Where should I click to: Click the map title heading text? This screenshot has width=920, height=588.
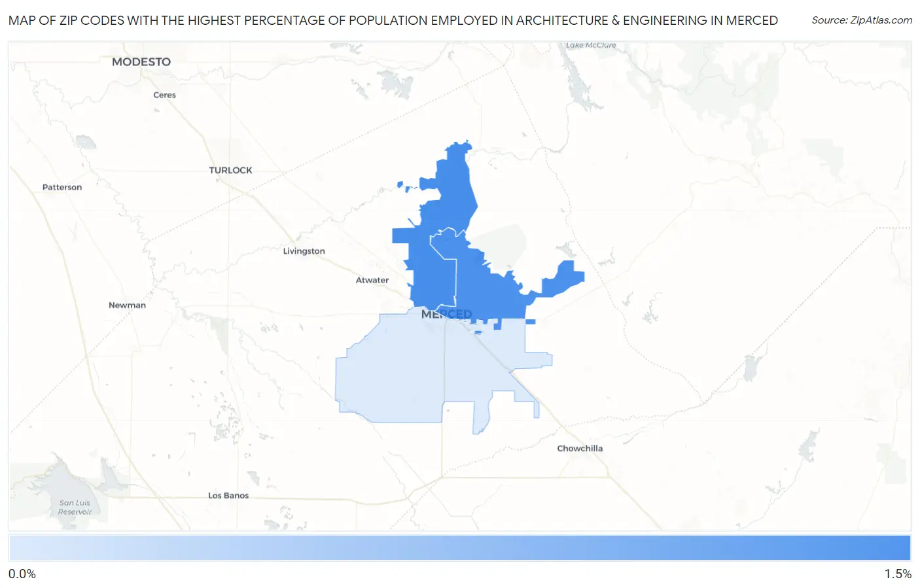[393, 20]
